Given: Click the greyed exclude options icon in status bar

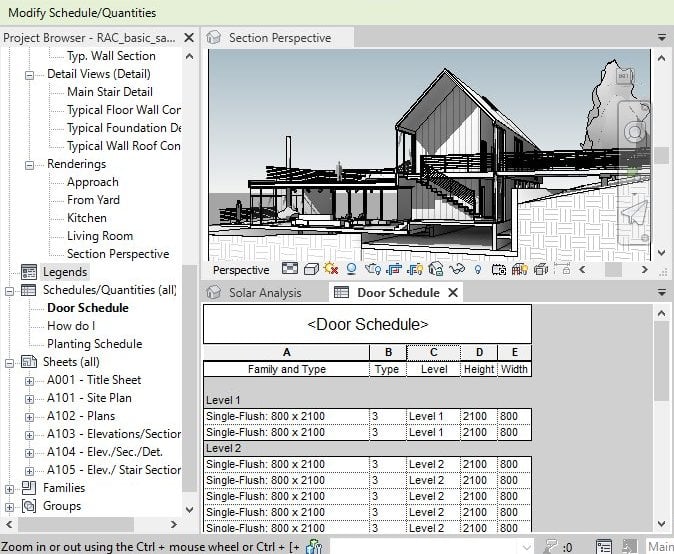Looking at the screenshot, I should [x=630, y=547].
